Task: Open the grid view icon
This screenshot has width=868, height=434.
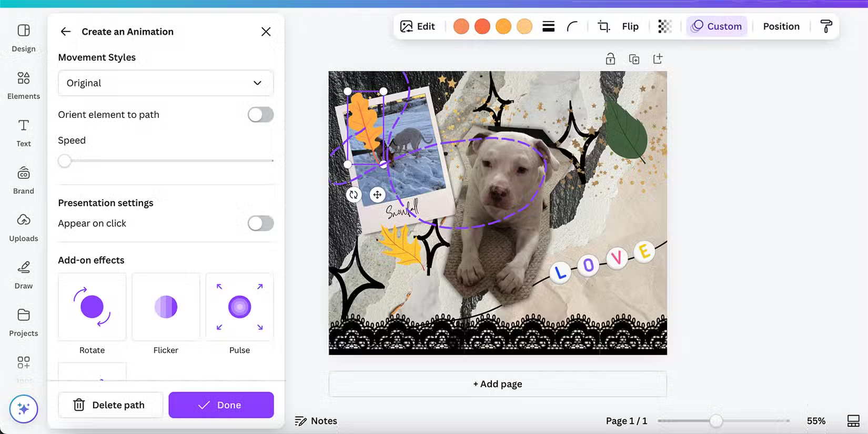Action: pyautogui.click(x=853, y=421)
